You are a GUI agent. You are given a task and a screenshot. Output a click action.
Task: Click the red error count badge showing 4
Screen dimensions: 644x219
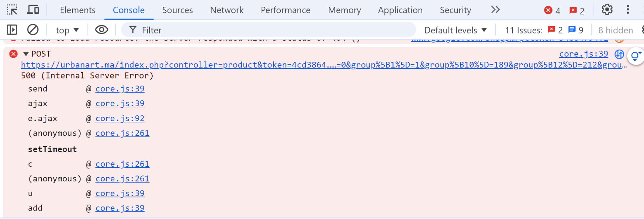[x=552, y=10]
